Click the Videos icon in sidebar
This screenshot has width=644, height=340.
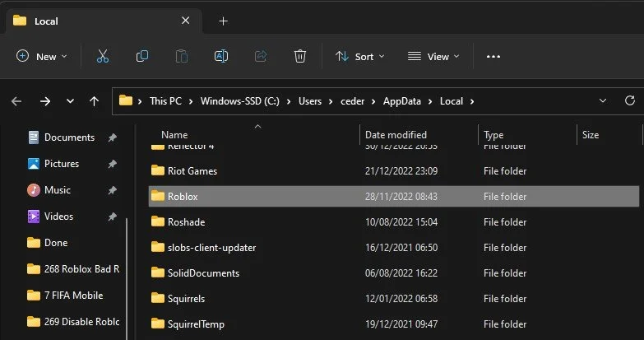point(34,217)
